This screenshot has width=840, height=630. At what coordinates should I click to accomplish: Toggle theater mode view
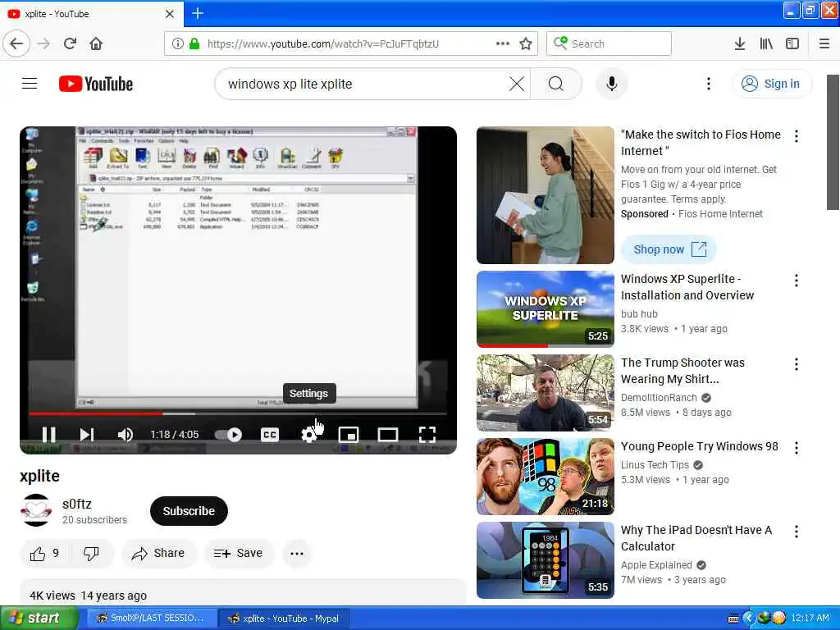[x=388, y=435]
